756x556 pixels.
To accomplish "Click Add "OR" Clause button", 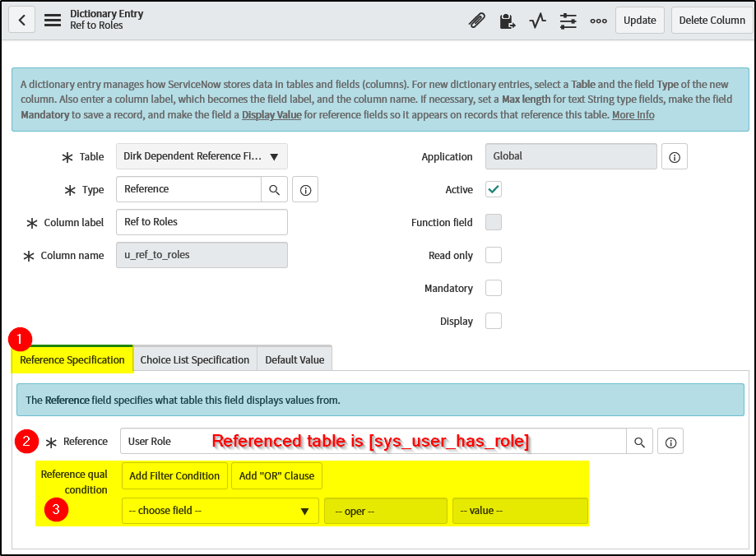I will tap(276, 476).
